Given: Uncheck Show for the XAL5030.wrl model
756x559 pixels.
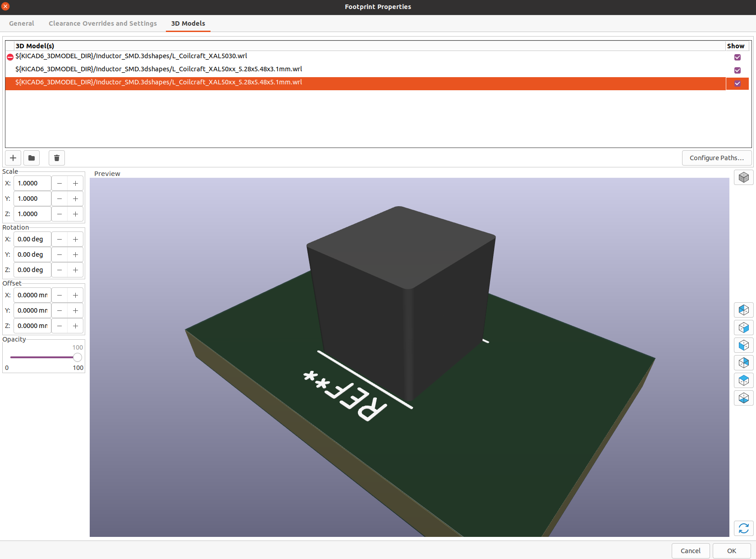Looking at the screenshot, I should point(738,57).
